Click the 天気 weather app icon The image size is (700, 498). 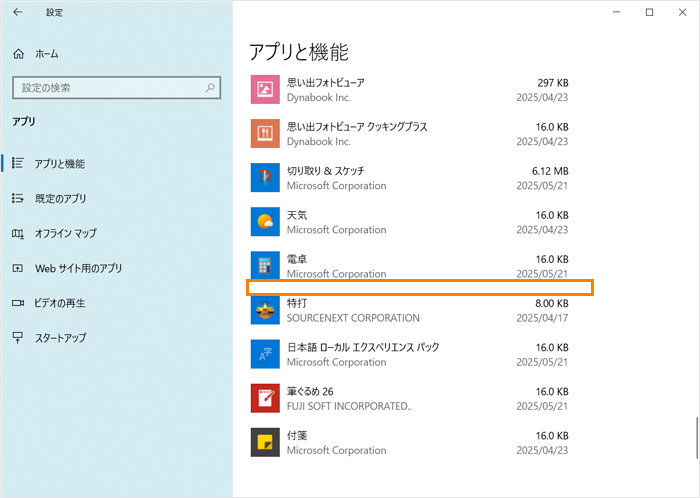click(x=265, y=222)
